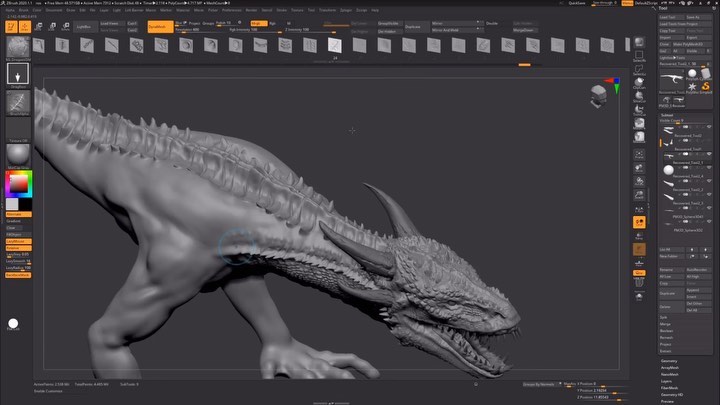Click the DynaMesh button
Viewport: 720px width, 405px height.
click(160, 27)
